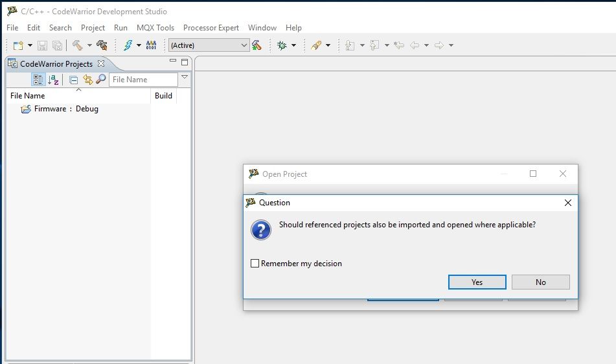This screenshot has height=364, width=616.
Task: Click the Debug bug icon
Action: click(282, 45)
